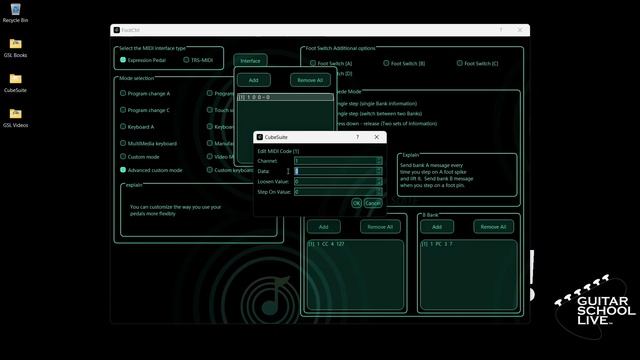
Task: Click the Loosen Value input field
Action: (x=338, y=181)
